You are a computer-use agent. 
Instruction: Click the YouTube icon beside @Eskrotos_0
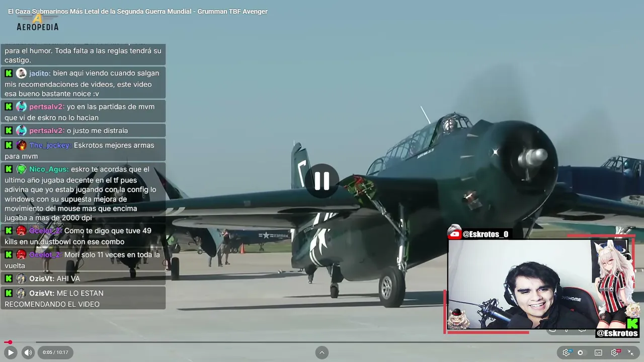(454, 234)
